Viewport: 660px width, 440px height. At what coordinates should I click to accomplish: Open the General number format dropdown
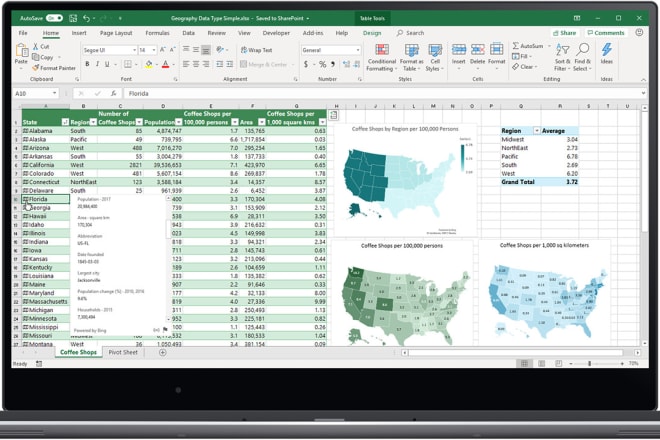point(358,50)
